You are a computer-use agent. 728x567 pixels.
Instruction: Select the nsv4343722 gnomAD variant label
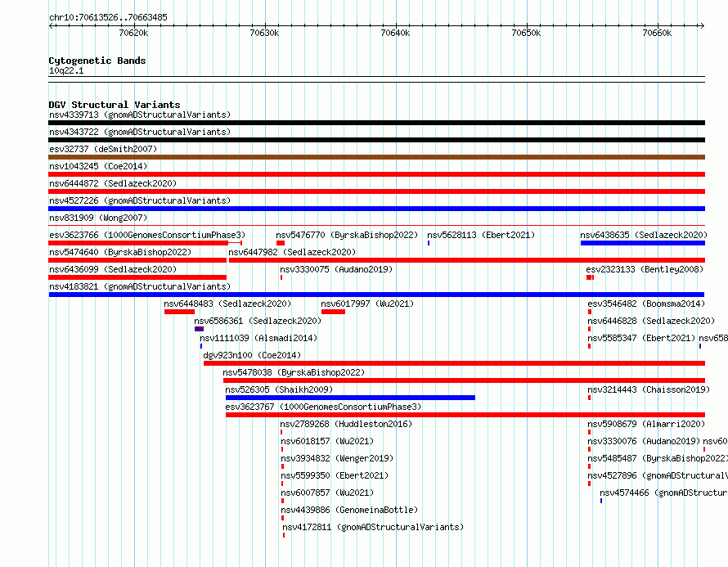point(140,132)
